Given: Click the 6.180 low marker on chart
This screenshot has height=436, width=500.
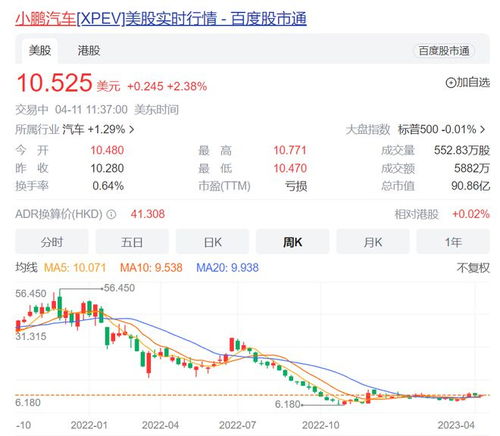Looking at the screenshot, I should (288, 404).
